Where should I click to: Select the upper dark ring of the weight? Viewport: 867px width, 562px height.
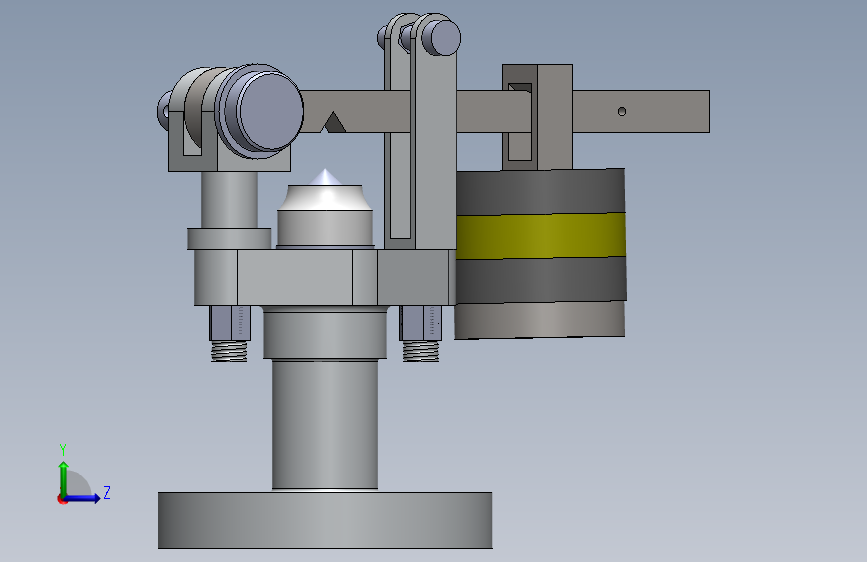[540, 192]
